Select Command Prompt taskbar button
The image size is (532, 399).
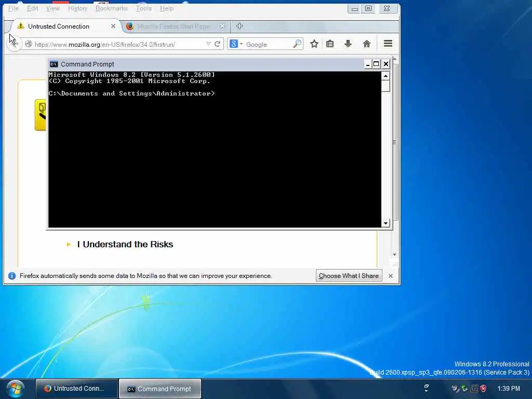(160, 389)
